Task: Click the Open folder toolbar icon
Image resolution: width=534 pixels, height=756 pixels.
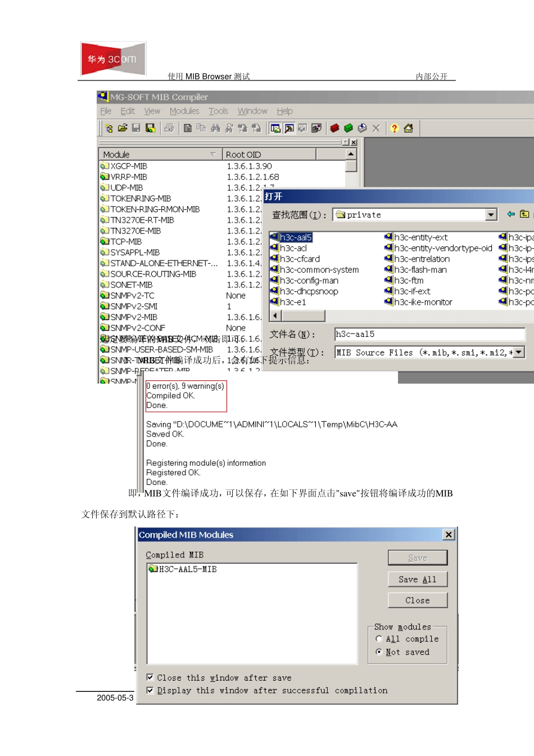Action: (x=123, y=128)
